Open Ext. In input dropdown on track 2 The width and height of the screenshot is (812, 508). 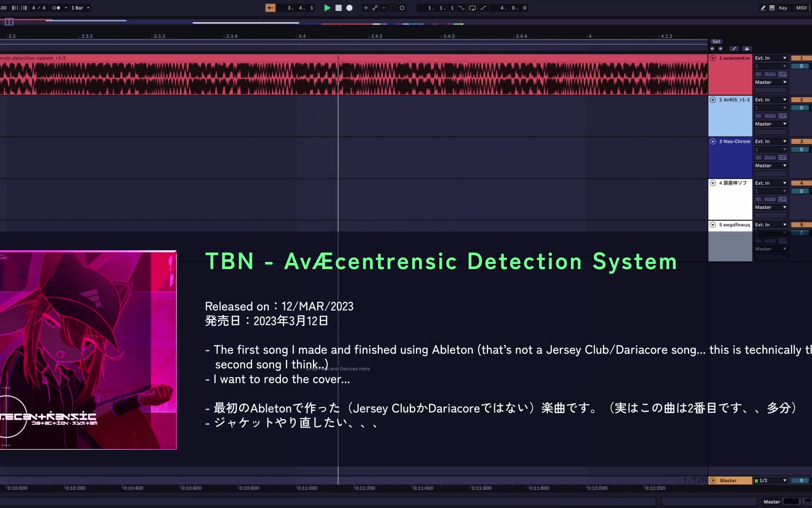(x=771, y=100)
